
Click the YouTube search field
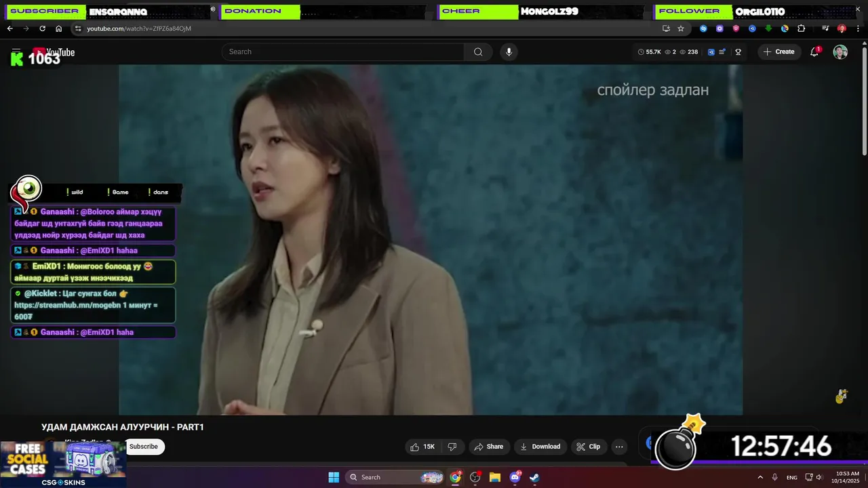point(343,52)
